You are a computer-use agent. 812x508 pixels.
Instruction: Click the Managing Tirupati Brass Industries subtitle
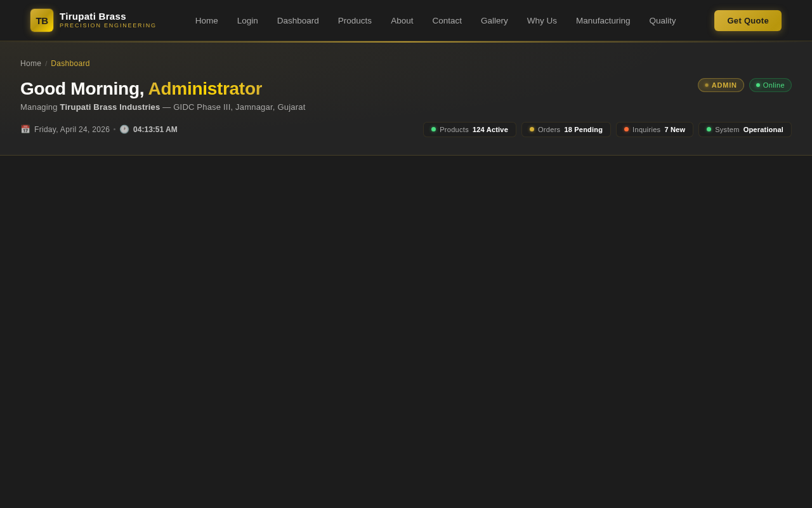(162, 107)
